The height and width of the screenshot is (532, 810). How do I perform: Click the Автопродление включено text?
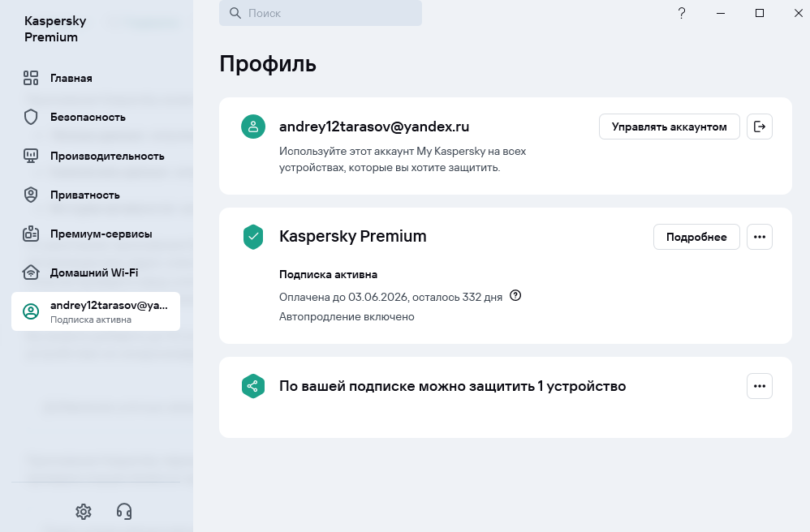click(347, 317)
